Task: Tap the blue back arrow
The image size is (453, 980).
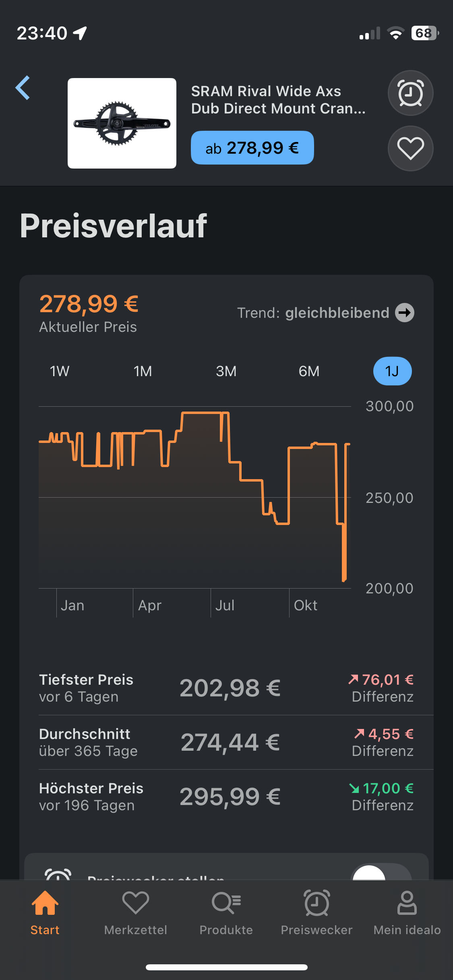Action: pyautogui.click(x=23, y=88)
